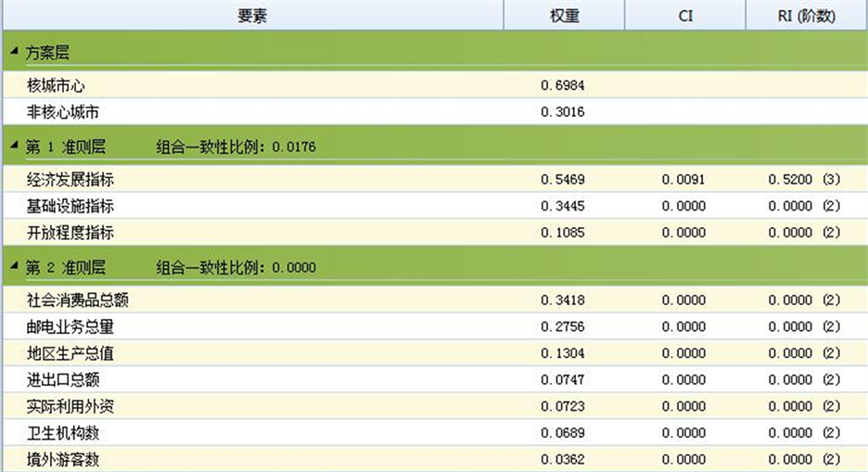Select the 进出口总额 row
The image size is (868, 472).
tap(63, 379)
